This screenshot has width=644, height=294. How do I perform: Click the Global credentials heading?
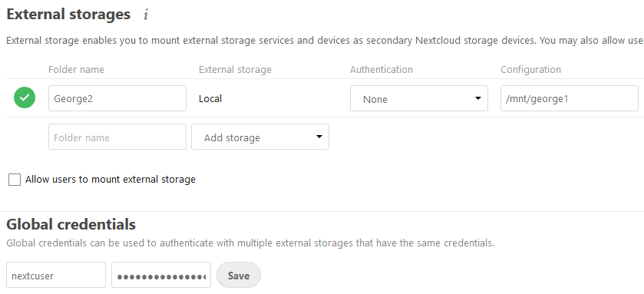pyautogui.click(x=71, y=224)
